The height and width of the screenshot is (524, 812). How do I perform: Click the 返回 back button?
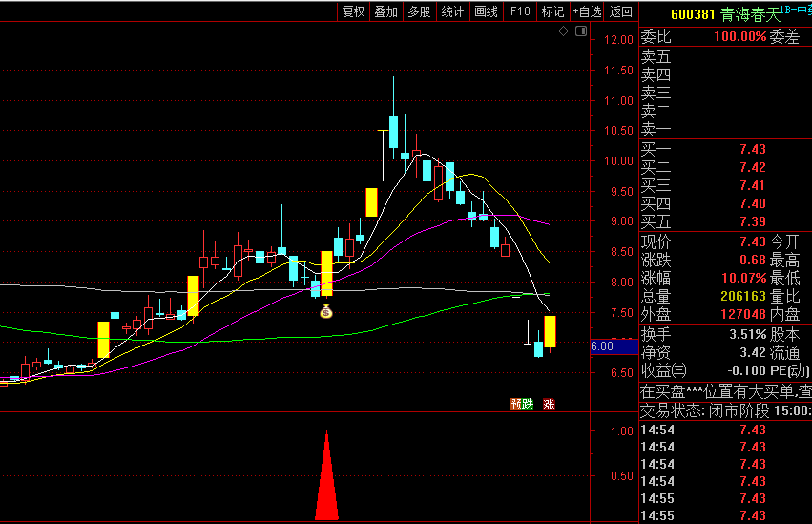click(621, 11)
